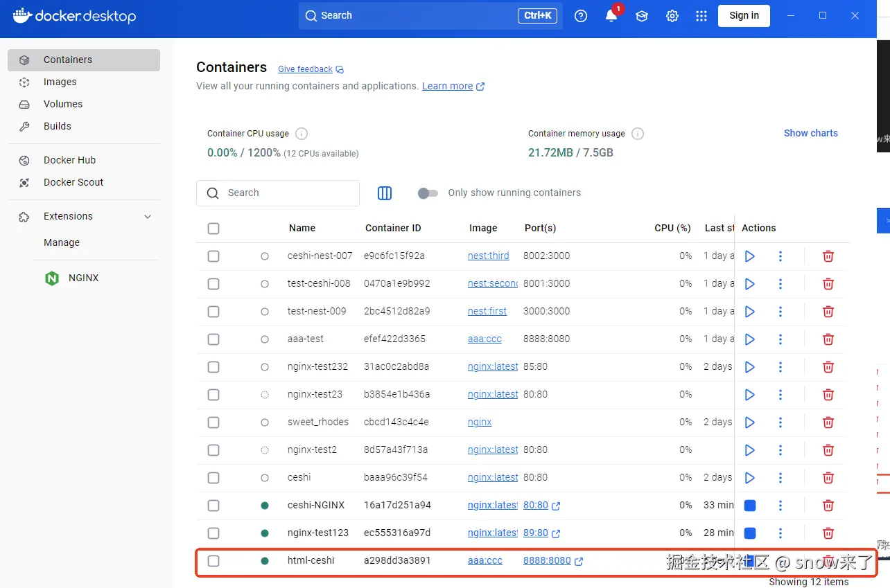Sort by the Name column header
The image size is (890, 588).
[x=302, y=229]
